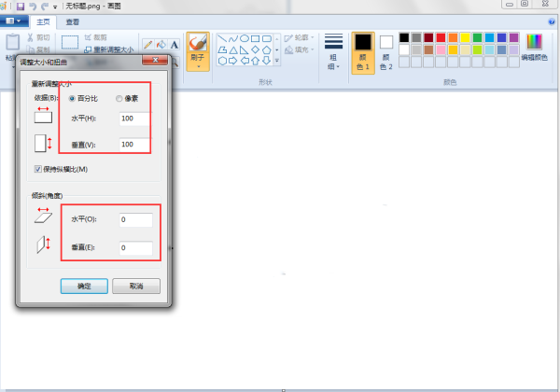Click the save icon in quick access toolbar
560x392 pixels.
click(x=20, y=6)
